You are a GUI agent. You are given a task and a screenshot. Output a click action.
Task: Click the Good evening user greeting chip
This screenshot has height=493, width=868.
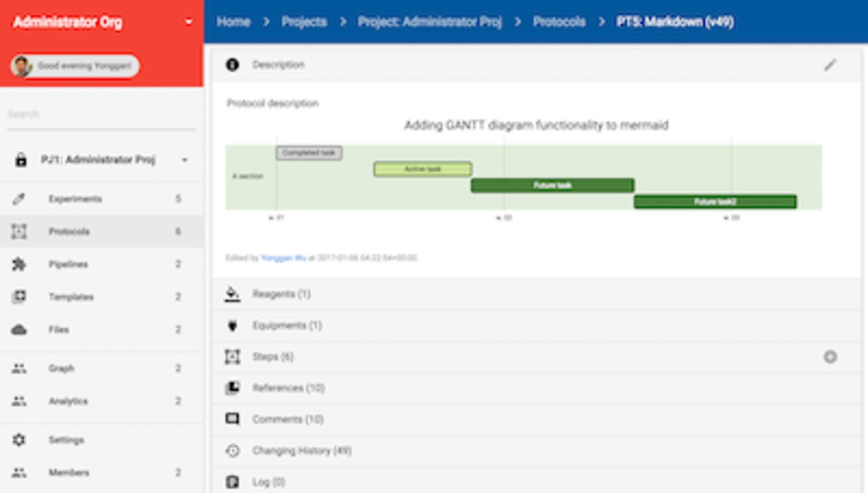tap(75, 66)
